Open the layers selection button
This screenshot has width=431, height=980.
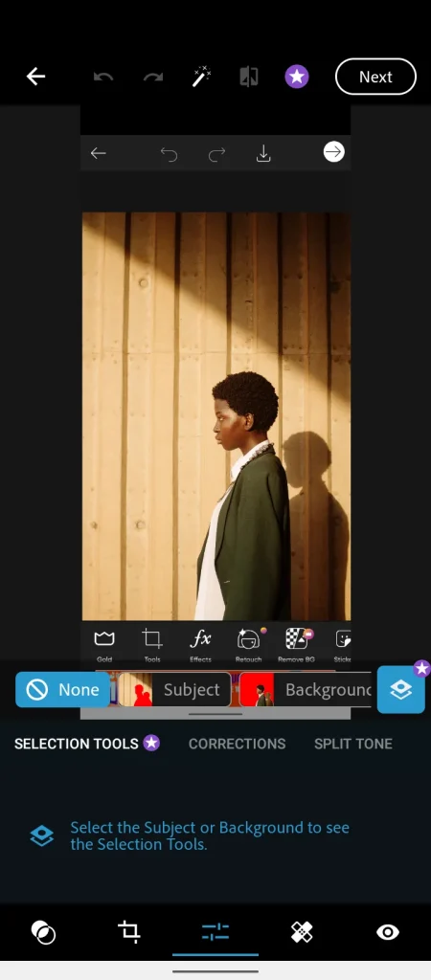(x=401, y=689)
